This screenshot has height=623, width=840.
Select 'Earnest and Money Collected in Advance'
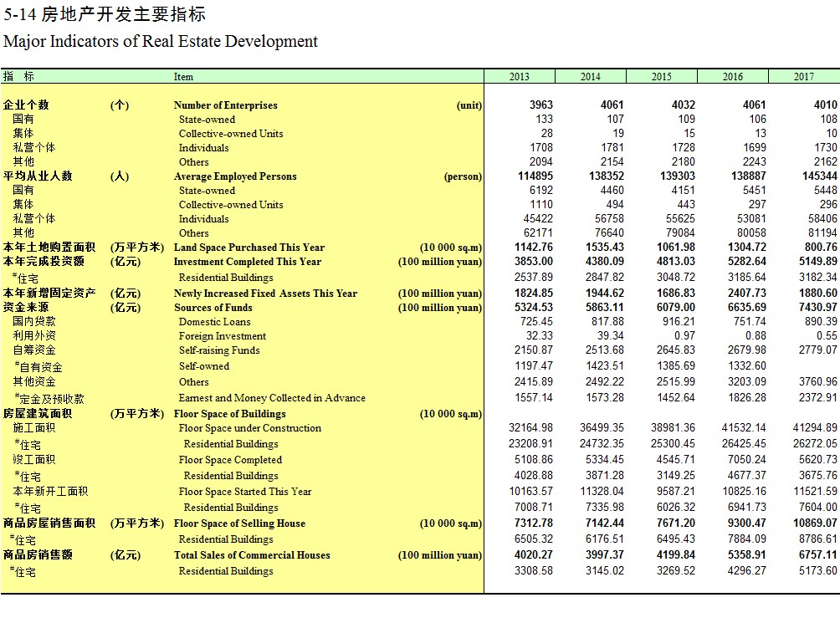(x=272, y=398)
